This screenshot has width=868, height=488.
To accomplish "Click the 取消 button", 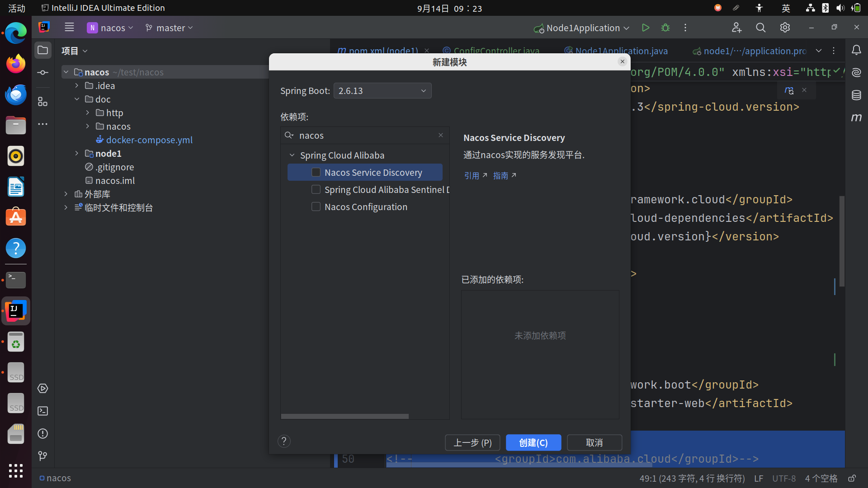I will [x=594, y=442].
